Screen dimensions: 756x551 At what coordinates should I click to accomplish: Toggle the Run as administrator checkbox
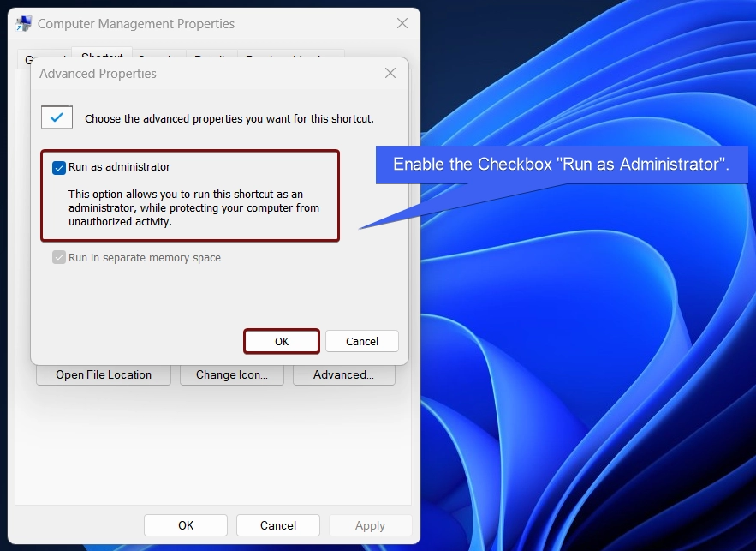click(59, 168)
